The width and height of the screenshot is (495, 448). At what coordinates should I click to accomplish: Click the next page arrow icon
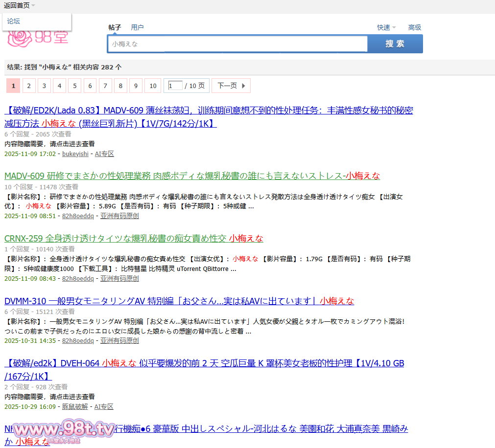pyautogui.click(x=244, y=86)
